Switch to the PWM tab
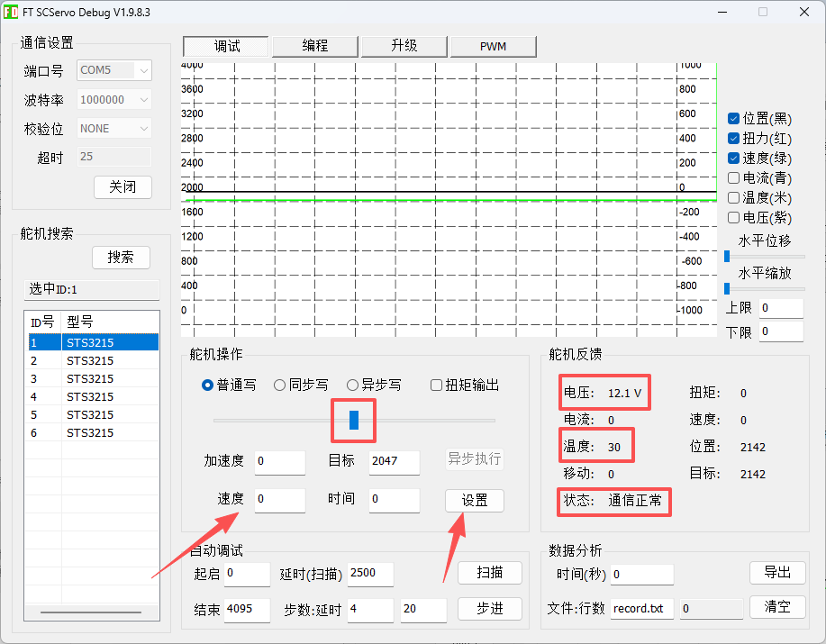The width and height of the screenshot is (826, 644). pyautogui.click(x=493, y=46)
